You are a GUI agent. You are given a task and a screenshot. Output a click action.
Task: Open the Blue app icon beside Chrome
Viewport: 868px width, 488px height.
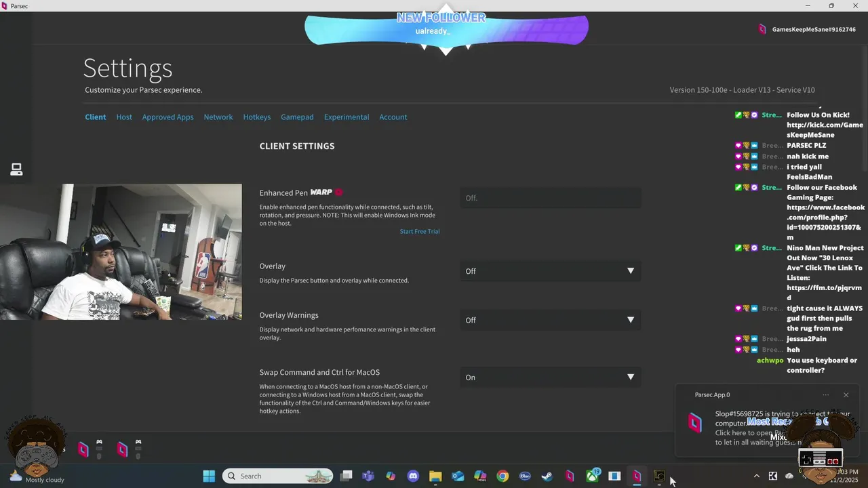click(524, 476)
